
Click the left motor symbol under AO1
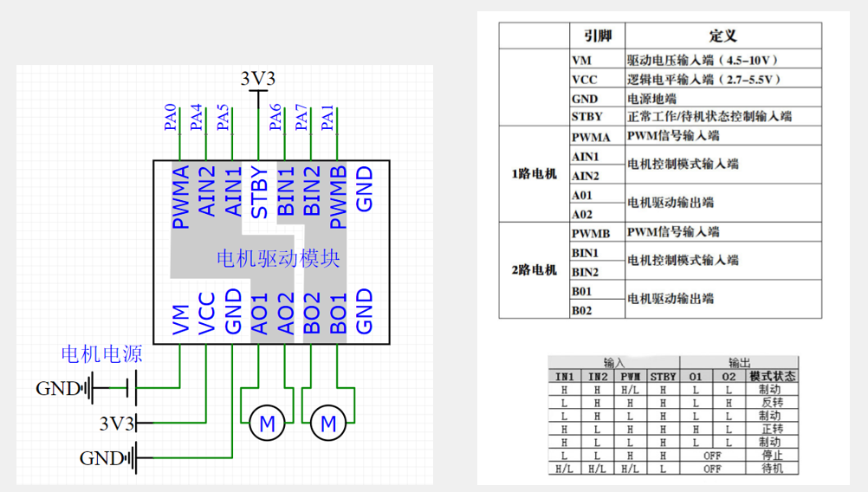267,424
